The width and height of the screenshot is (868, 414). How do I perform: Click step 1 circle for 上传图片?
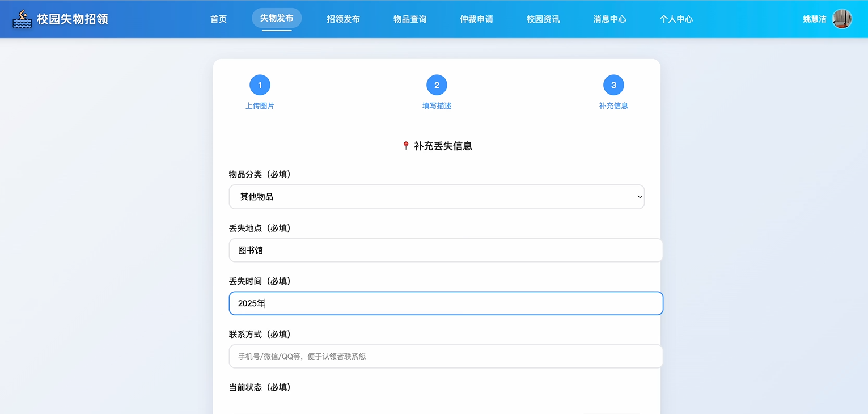tap(260, 85)
